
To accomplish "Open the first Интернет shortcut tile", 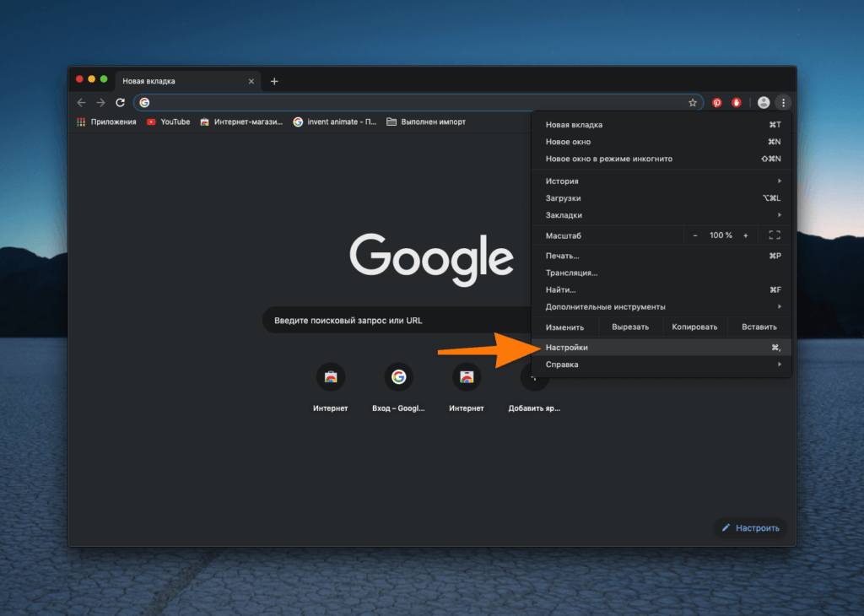I will pyautogui.click(x=330, y=386).
